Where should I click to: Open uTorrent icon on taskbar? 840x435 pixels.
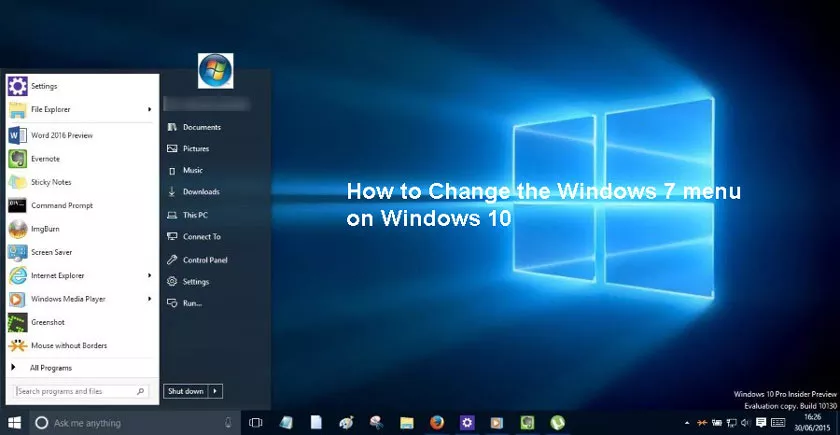point(558,423)
